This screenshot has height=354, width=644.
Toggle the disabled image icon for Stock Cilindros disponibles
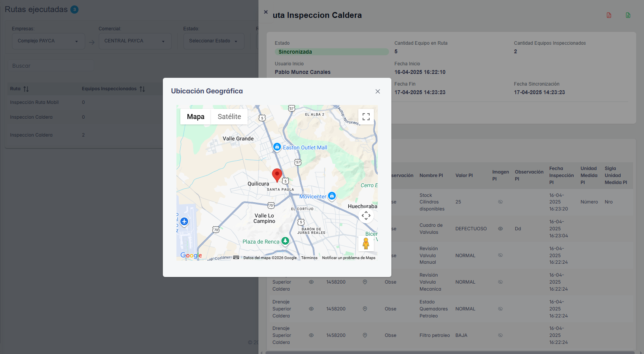(500, 202)
